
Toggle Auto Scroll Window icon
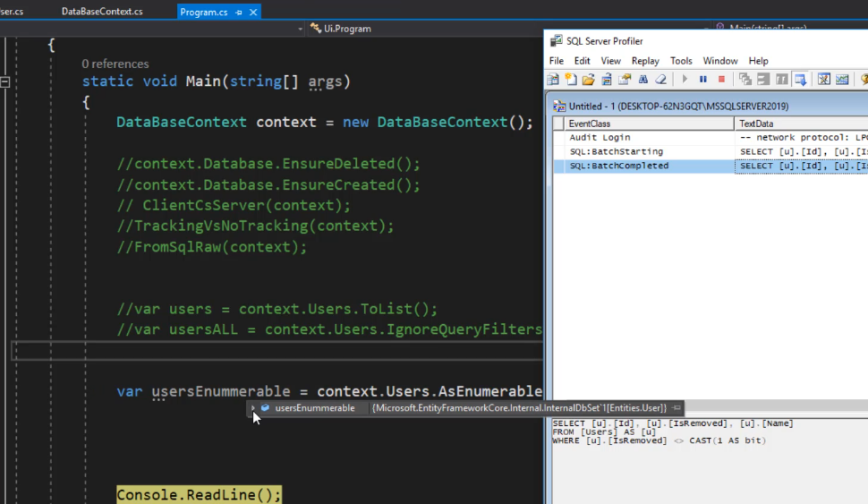801,79
